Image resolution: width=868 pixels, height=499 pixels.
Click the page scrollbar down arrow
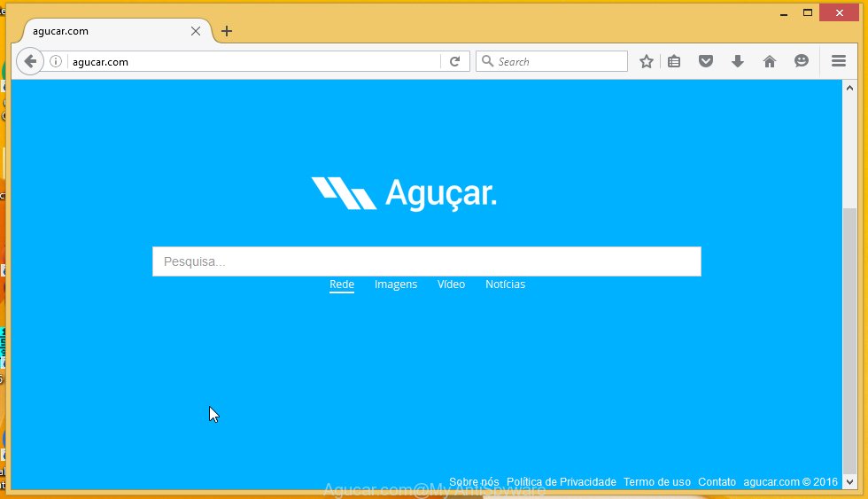[849, 482]
